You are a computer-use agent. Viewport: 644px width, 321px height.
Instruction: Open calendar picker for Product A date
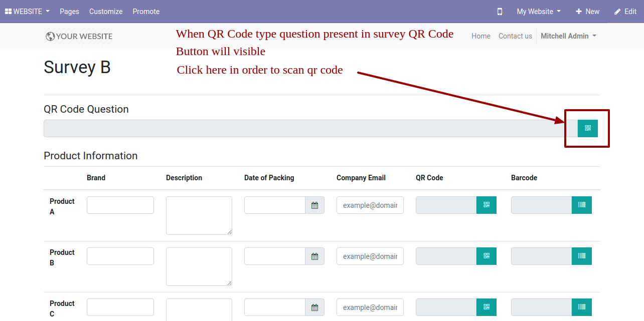pos(314,205)
